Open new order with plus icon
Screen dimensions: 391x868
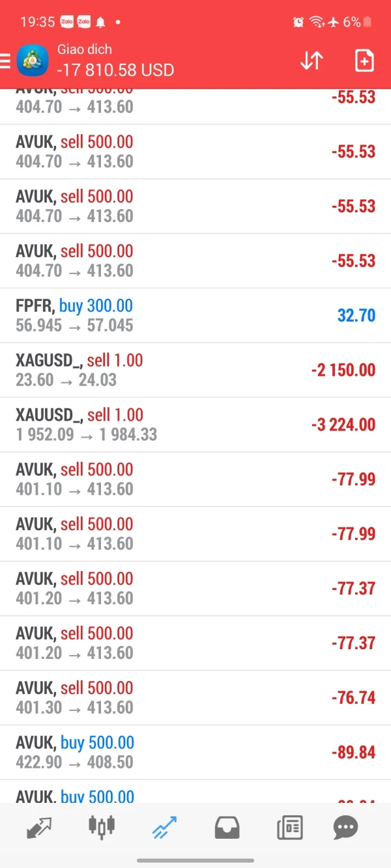coord(364,61)
